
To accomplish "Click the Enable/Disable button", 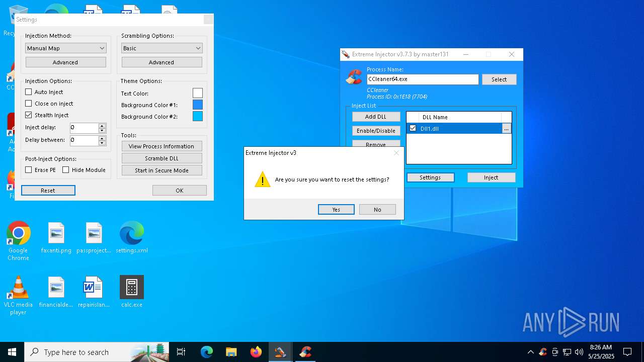I will 376,131.
